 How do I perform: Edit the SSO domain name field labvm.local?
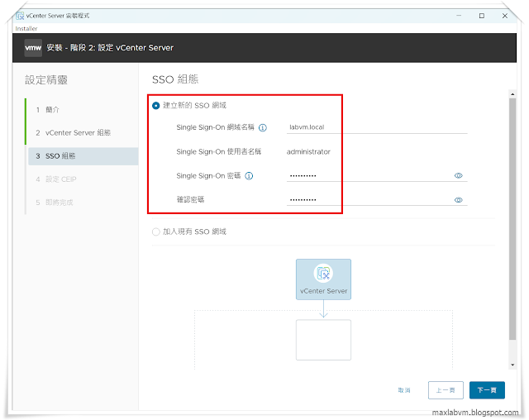(x=377, y=127)
